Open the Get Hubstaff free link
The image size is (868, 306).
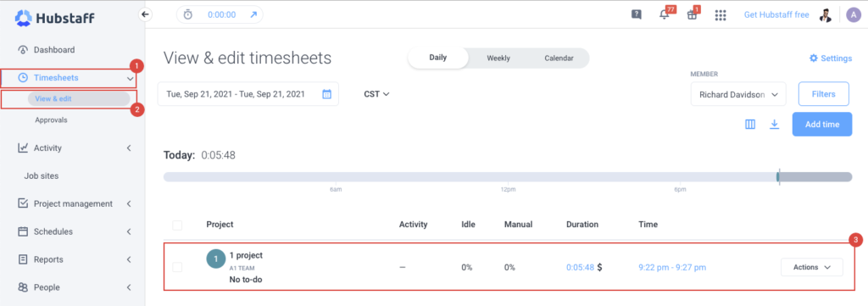[x=776, y=15]
